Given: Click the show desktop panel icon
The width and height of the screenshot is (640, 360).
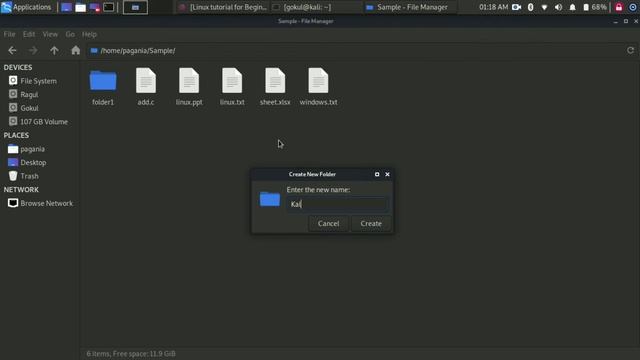Looking at the screenshot, I should point(66,7).
